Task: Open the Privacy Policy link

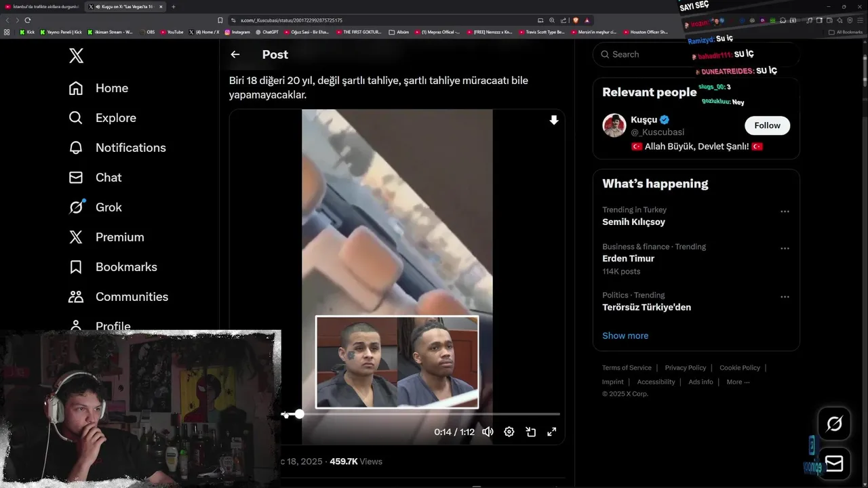Action: (x=686, y=368)
